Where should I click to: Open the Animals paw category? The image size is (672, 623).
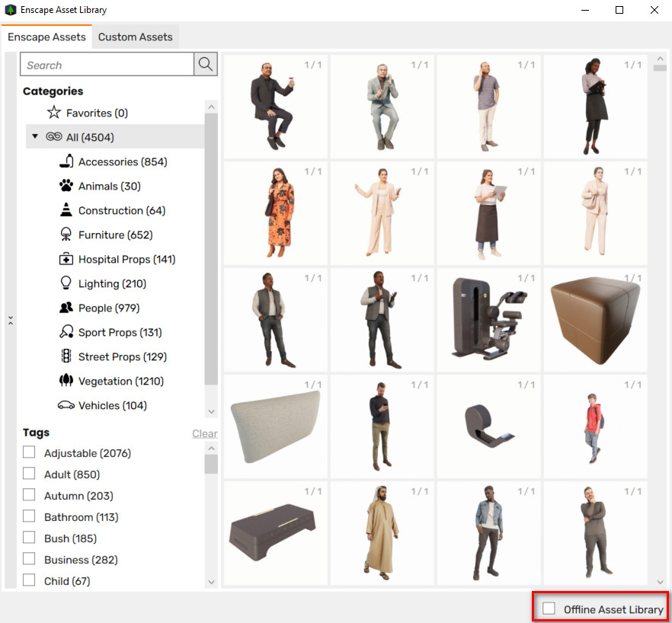[x=66, y=186]
